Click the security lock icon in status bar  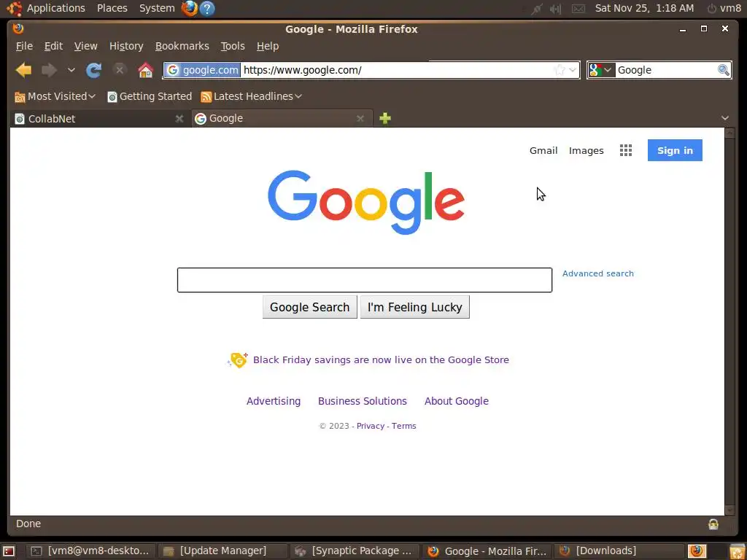coord(713,524)
